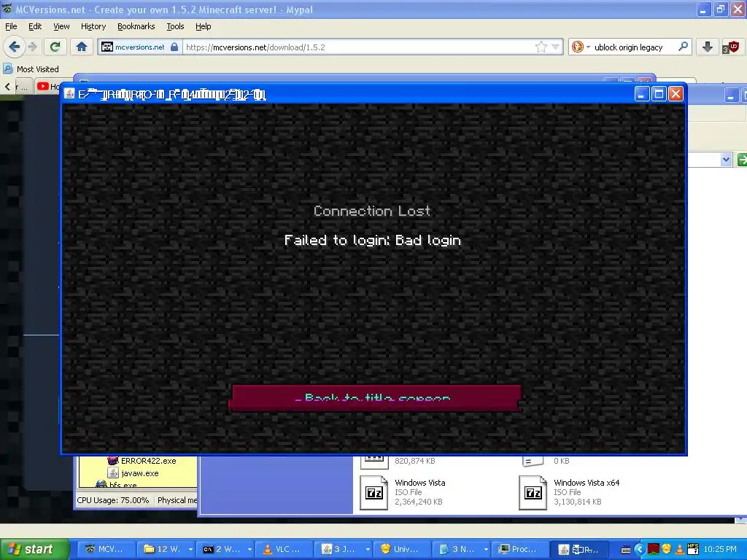Open the Edit menu
The height and width of the screenshot is (560, 747).
[x=35, y=26]
